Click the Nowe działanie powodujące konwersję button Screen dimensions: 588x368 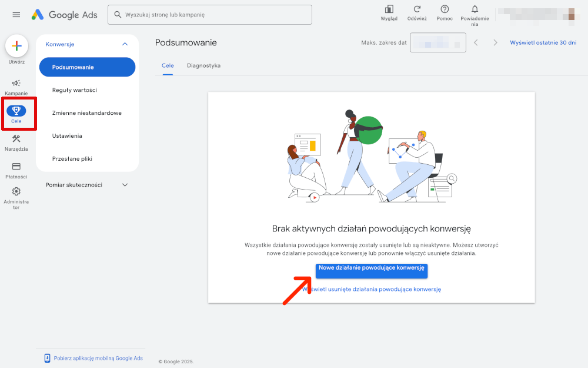372,271
